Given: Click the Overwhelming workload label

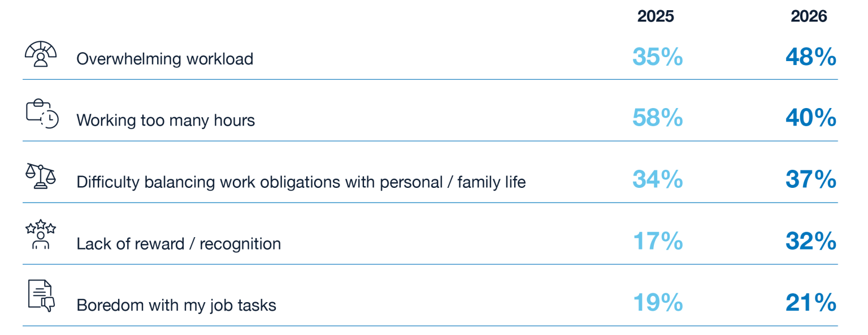Looking at the screenshot, I should [x=164, y=59].
